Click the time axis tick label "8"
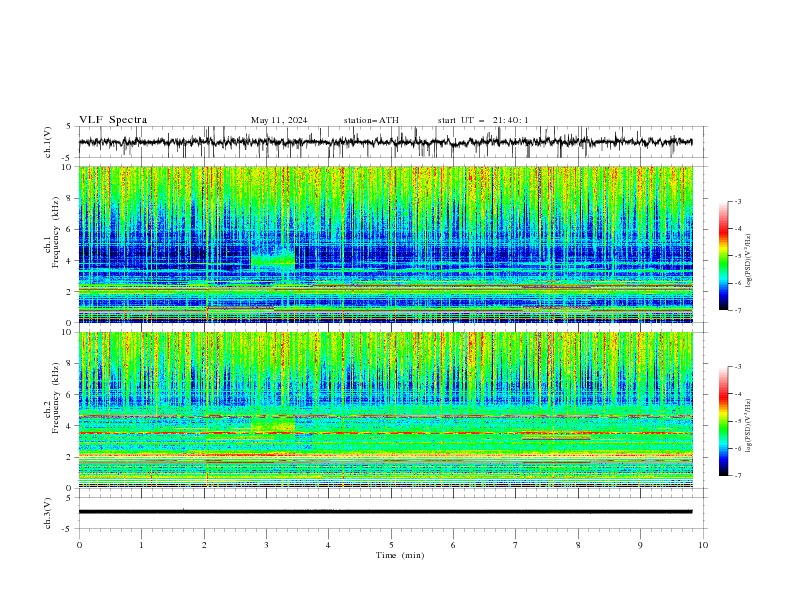792x612 pixels. point(578,545)
